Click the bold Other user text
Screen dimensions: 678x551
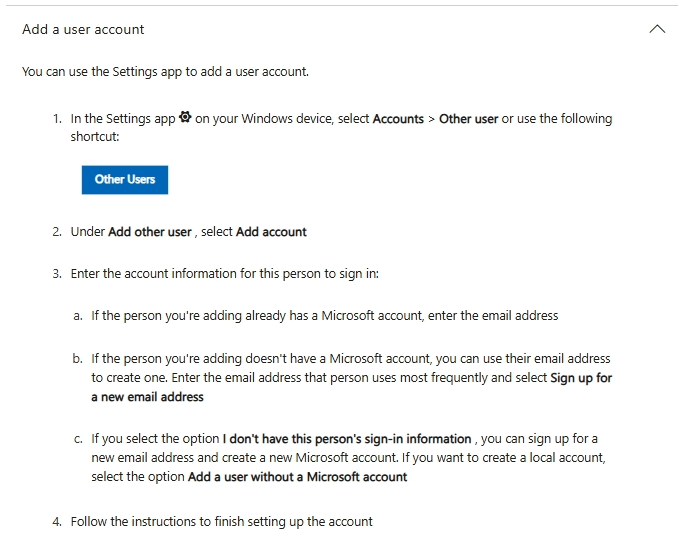[x=468, y=119]
